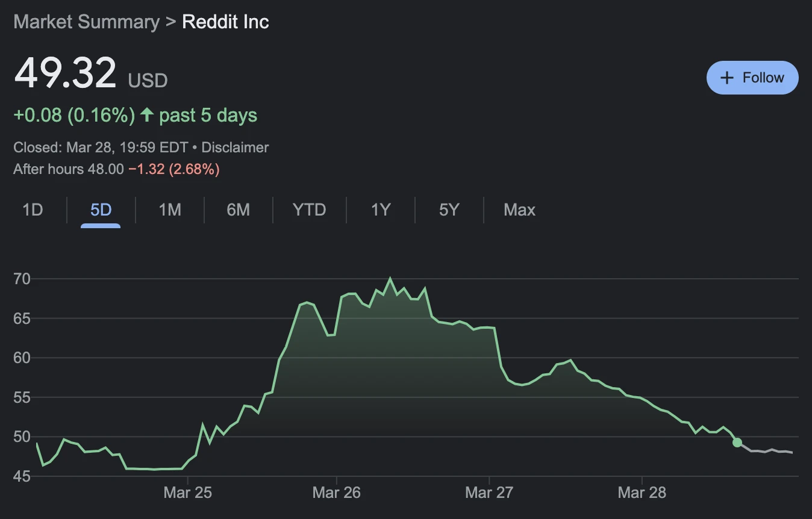
Task: Click the Follow button
Action: pos(752,78)
